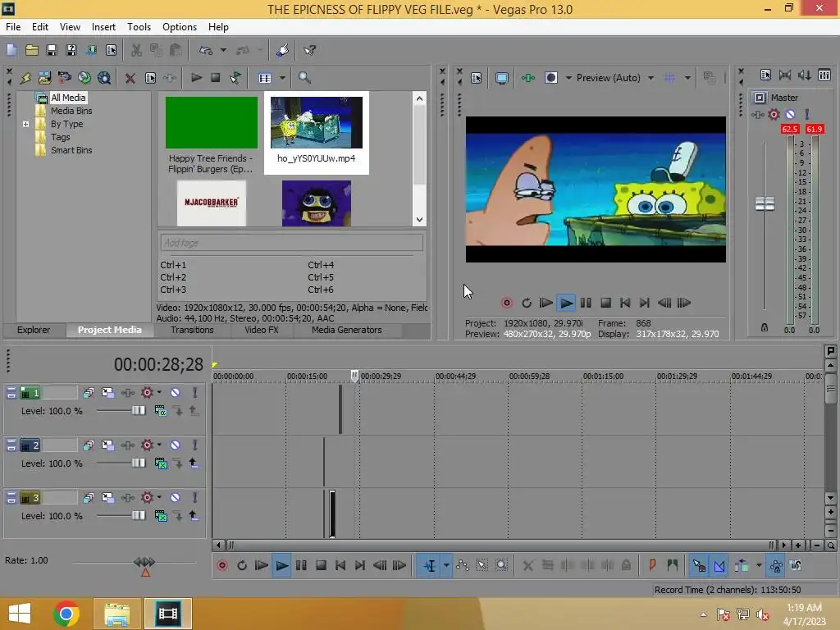Open the Overlays grid dropdown arrow
The image size is (840, 630).
pos(687,78)
